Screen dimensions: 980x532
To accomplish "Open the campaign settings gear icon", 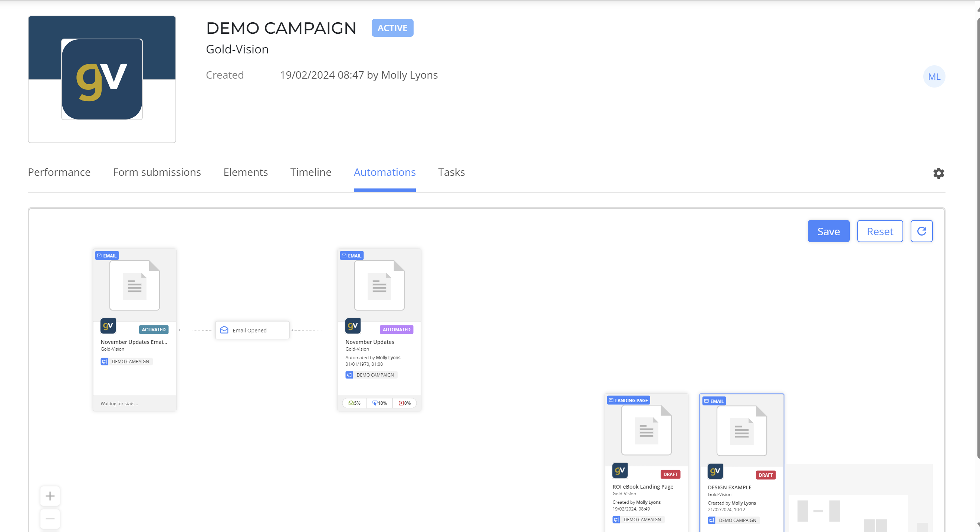I will pyautogui.click(x=938, y=173).
